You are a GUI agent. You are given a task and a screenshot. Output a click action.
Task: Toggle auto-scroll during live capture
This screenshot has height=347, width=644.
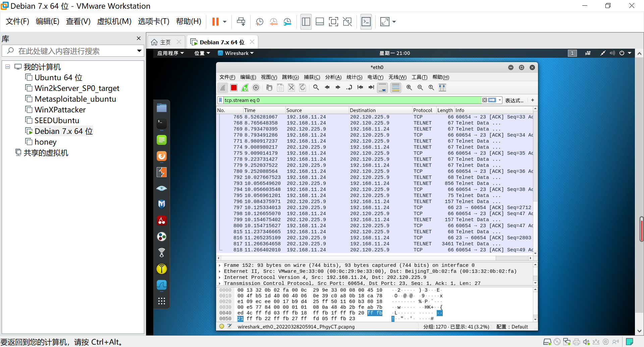pyautogui.click(x=382, y=88)
